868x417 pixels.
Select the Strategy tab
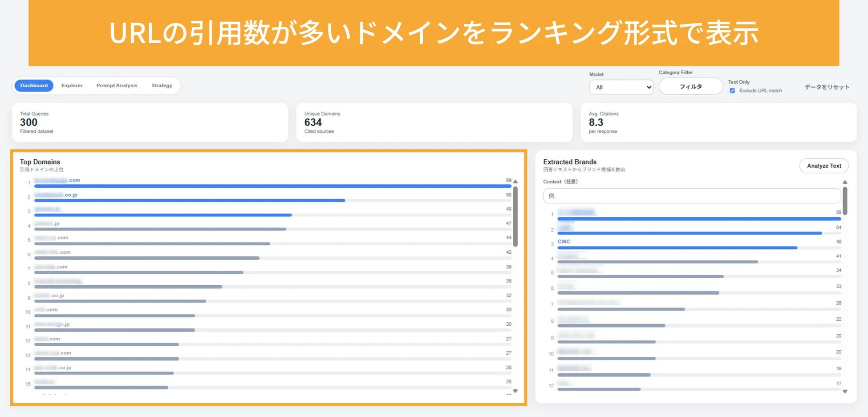[x=162, y=85]
